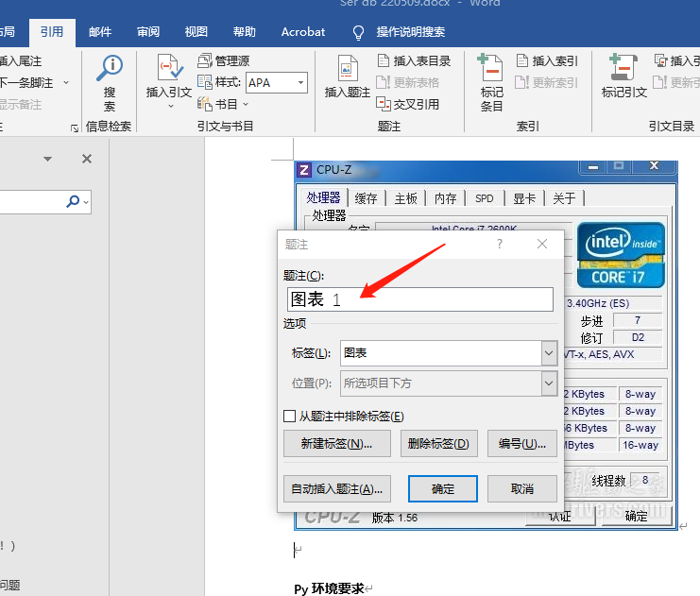Click the 显卡 tab in CPU-Z image

(x=524, y=198)
